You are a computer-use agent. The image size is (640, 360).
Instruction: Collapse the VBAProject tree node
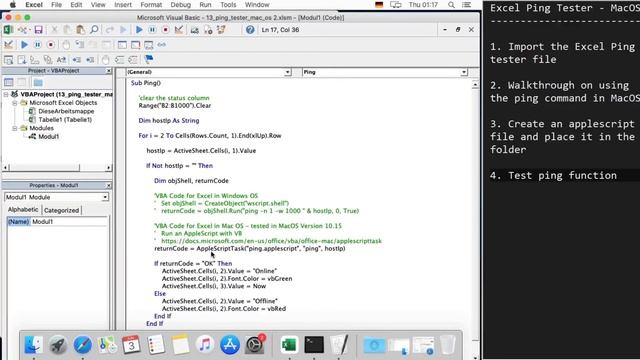[6, 94]
